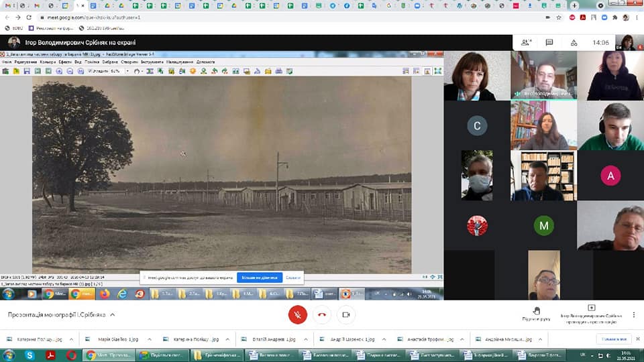This screenshot has height=362, width=644.
Task: Open the participants list icon
Action: click(526, 42)
